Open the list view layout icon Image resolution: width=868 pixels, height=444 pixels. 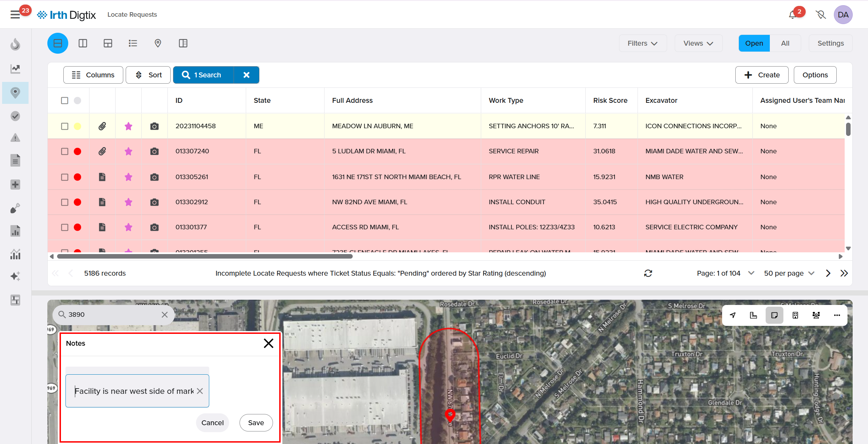point(133,43)
